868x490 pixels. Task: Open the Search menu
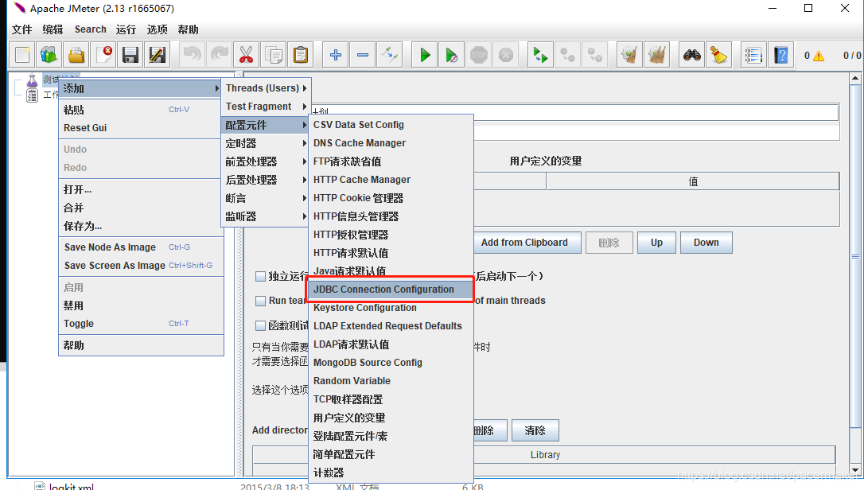click(90, 29)
